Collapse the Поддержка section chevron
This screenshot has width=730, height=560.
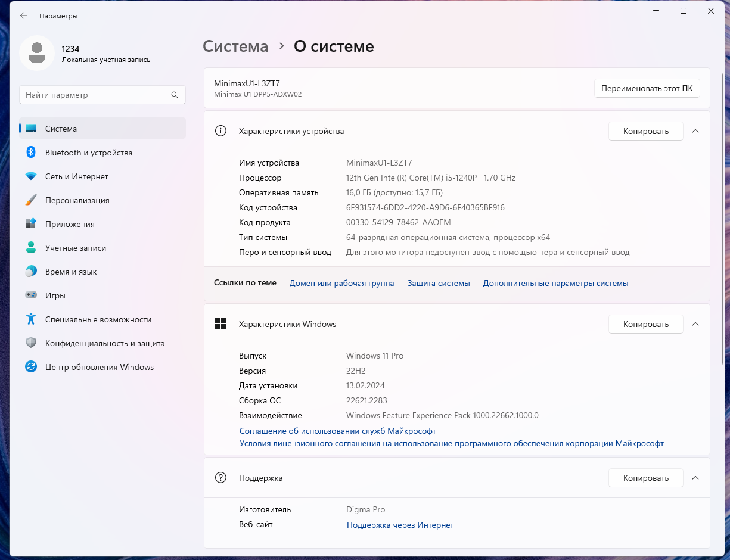[x=695, y=478]
